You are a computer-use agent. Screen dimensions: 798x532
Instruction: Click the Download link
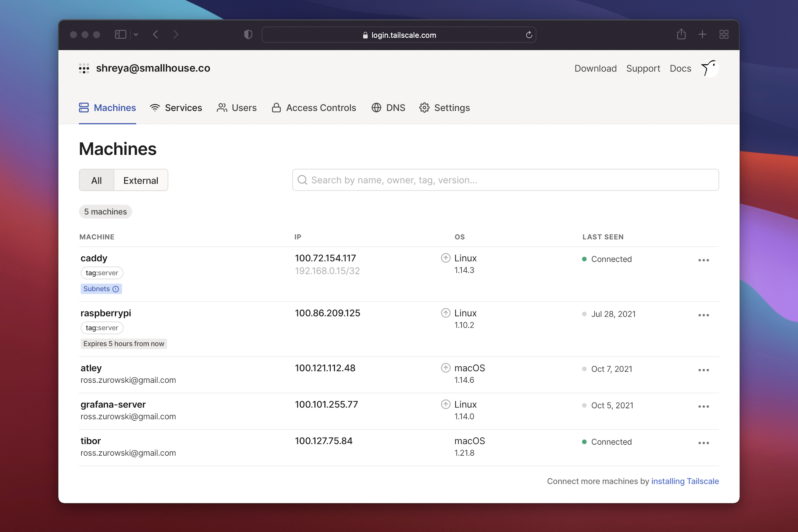pyautogui.click(x=595, y=68)
